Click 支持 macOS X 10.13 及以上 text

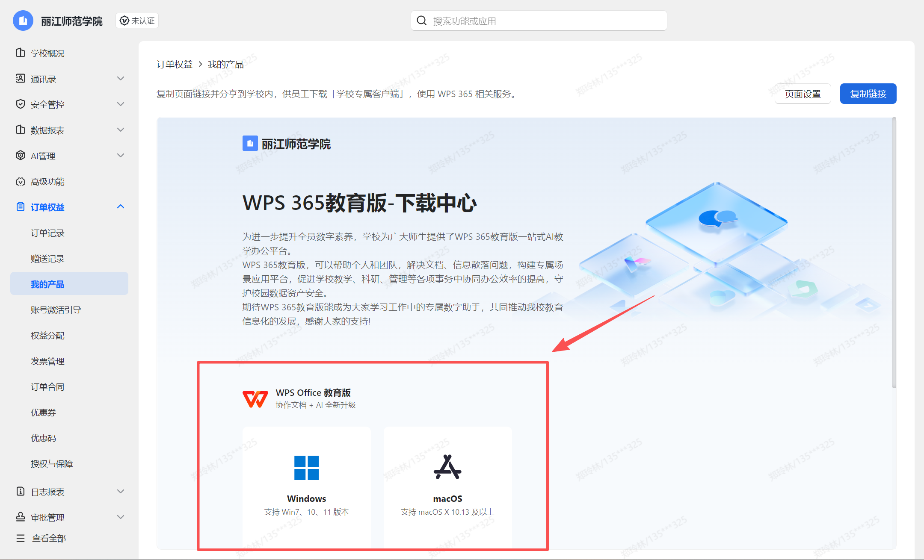pos(447,512)
